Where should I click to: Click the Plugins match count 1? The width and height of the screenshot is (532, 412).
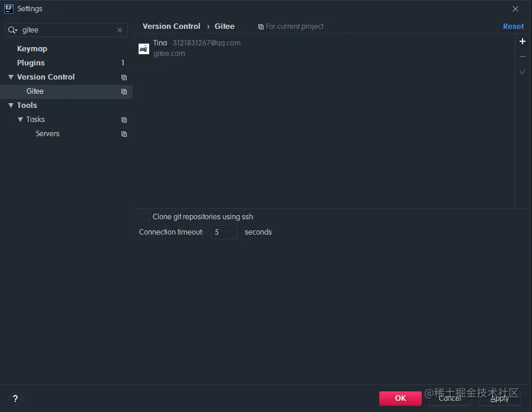[123, 62]
